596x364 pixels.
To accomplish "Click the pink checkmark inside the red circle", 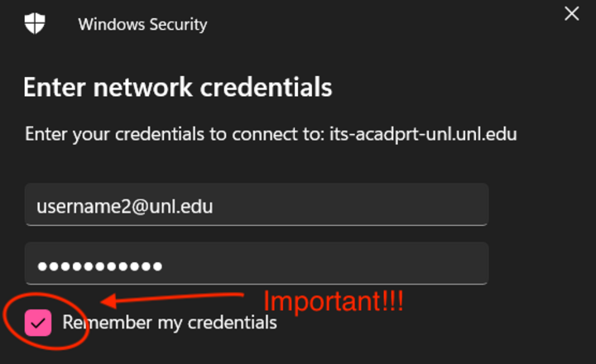I will 38,322.
